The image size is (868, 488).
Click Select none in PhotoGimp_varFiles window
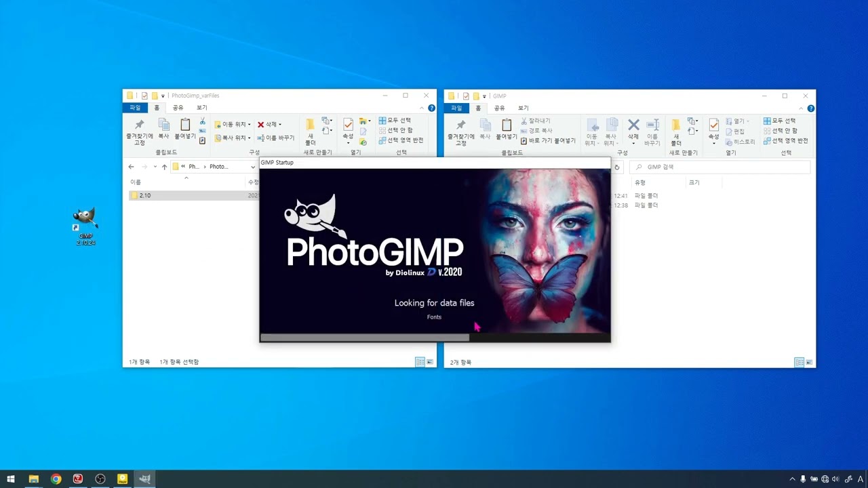[395, 130]
